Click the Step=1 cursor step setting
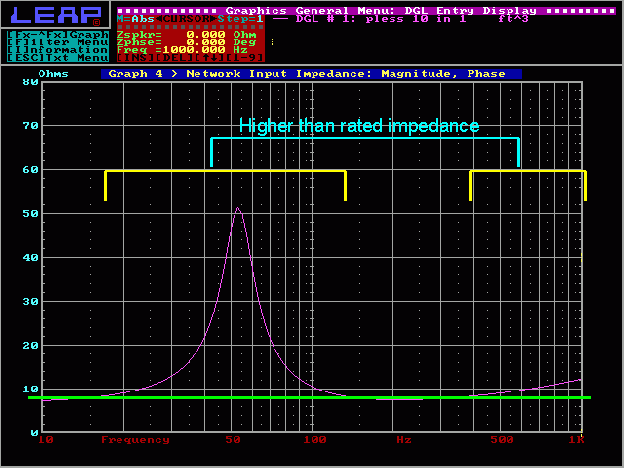Screen dimensions: 624x468 (241, 19)
